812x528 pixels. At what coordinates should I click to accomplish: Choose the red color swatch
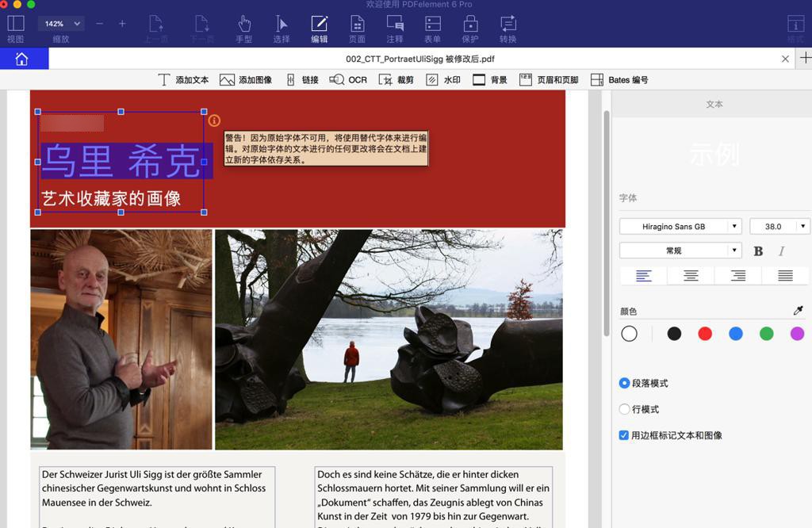tap(705, 334)
